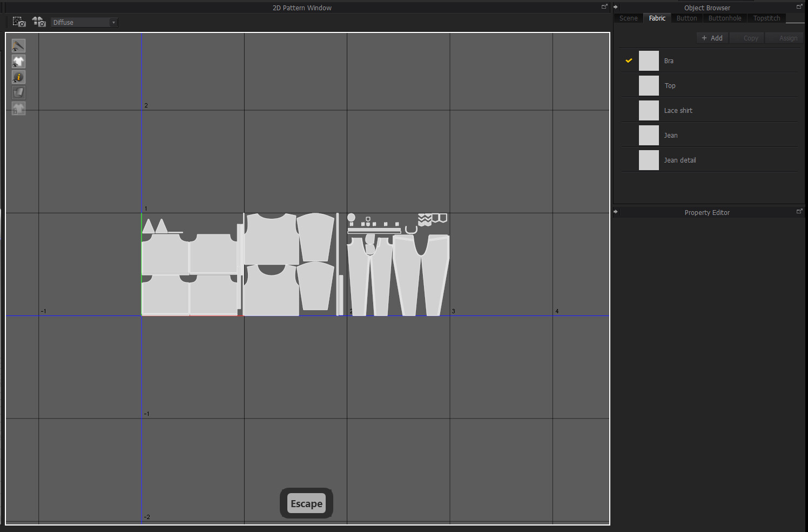Click the pattern information eye icon
Image resolution: width=808 pixels, height=532 pixels.
pyautogui.click(x=18, y=77)
